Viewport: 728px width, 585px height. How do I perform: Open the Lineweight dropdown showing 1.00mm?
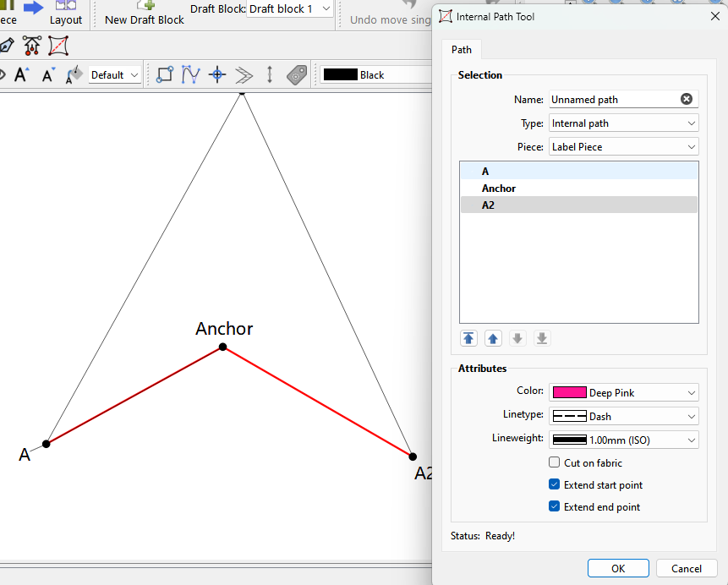623,440
